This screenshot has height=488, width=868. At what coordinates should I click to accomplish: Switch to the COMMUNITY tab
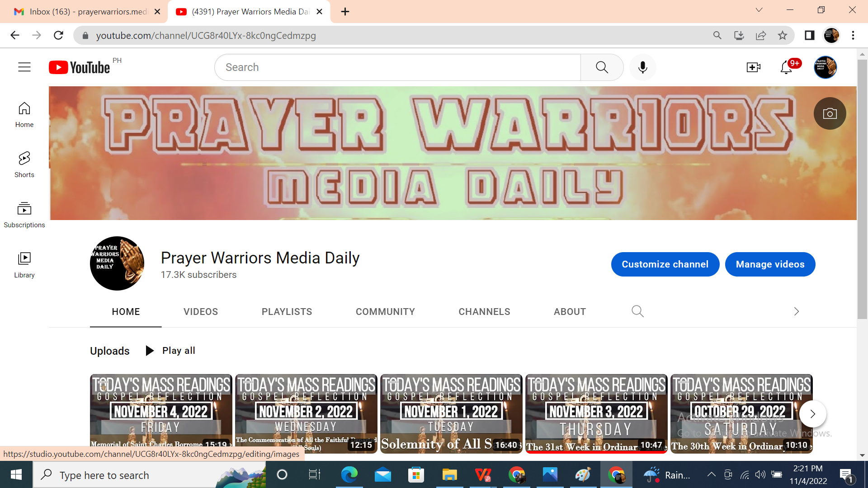pos(385,312)
